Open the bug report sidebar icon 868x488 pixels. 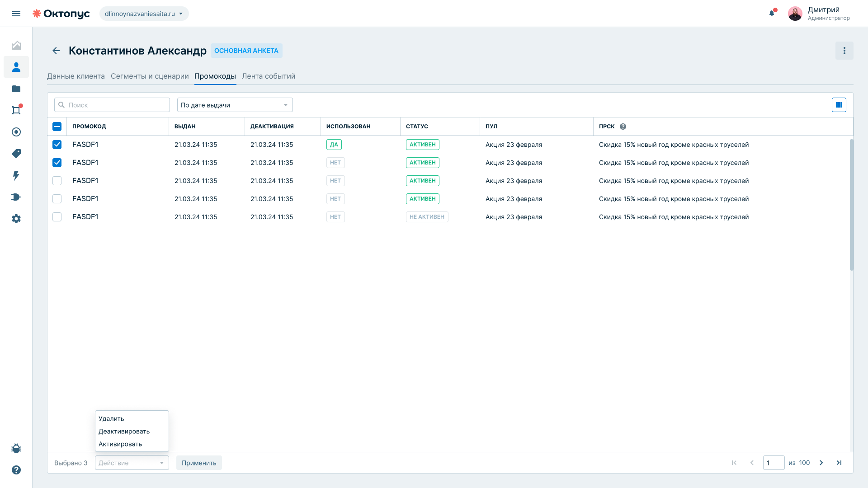pyautogui.click(x=16, y=448)
